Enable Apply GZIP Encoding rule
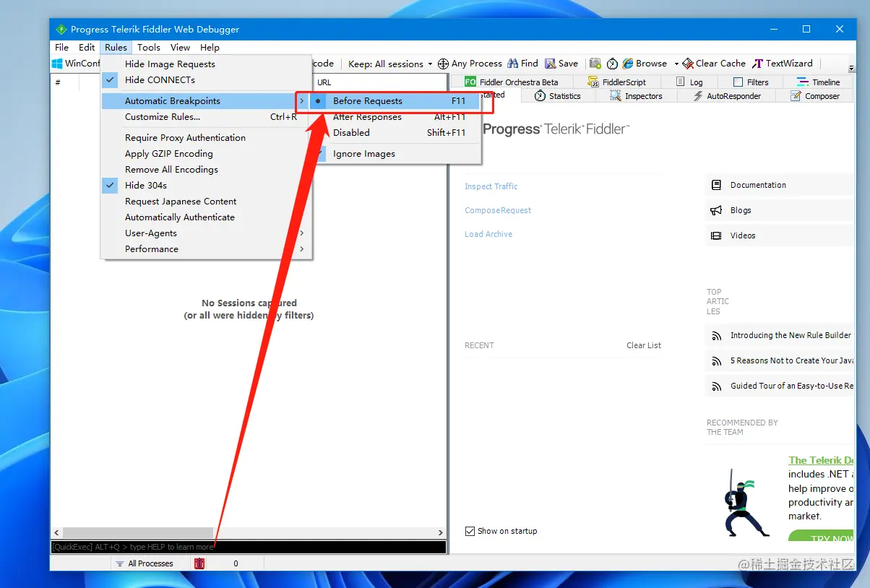This screenshot has height=588, width=870. click(206, 154)
